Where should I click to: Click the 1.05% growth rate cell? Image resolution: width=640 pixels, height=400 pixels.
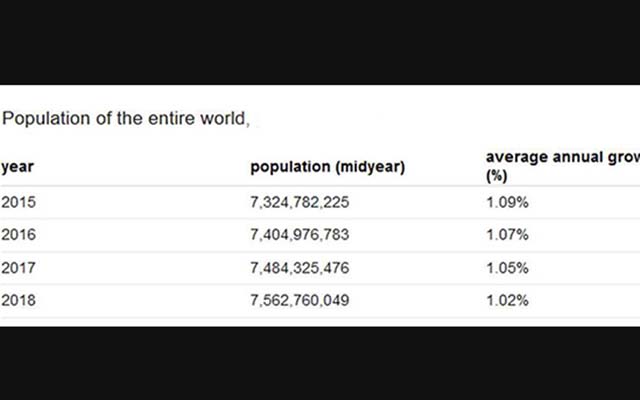[507, 268]
